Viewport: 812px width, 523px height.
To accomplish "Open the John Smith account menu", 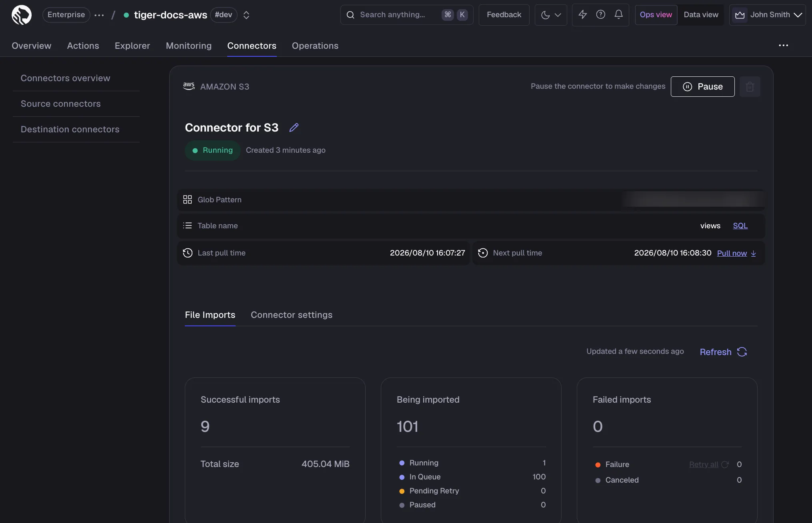I will [767, 15].
